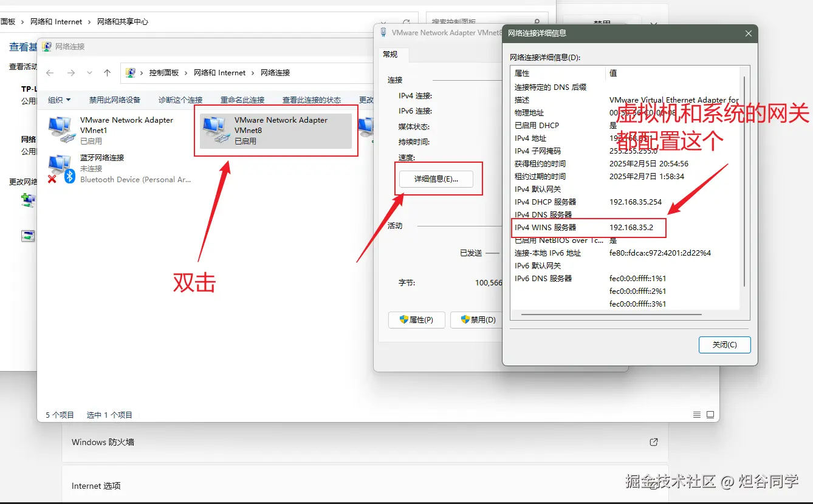Switch to large icons view layout
The image size is (813, 504).
[710, 415]
